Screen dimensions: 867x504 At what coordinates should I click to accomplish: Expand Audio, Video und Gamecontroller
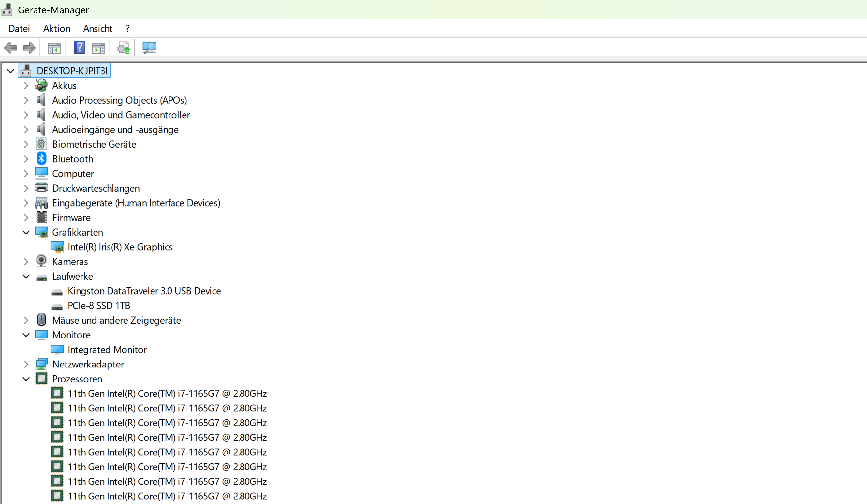(x=26, y=115)
